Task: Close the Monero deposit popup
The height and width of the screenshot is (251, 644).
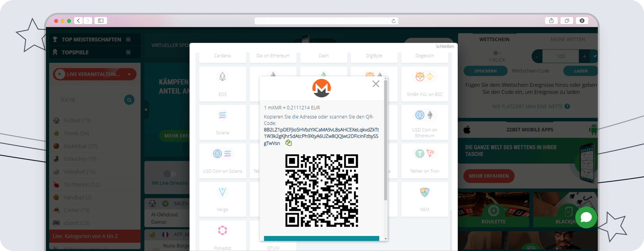Action: pos(376,84)
